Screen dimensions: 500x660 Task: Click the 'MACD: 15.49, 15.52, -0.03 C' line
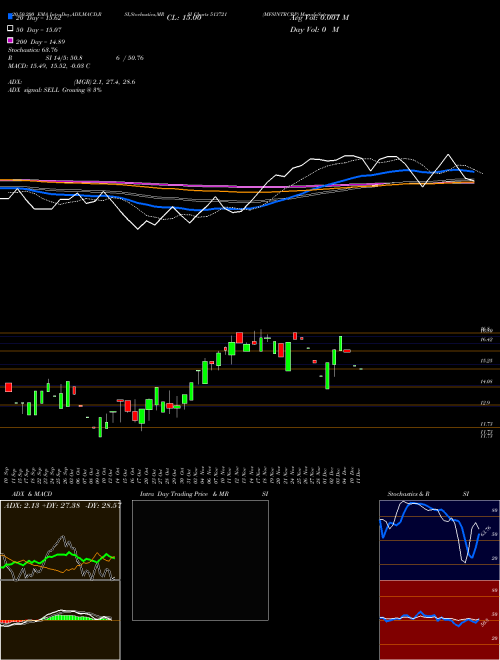(x=49, y=66)
